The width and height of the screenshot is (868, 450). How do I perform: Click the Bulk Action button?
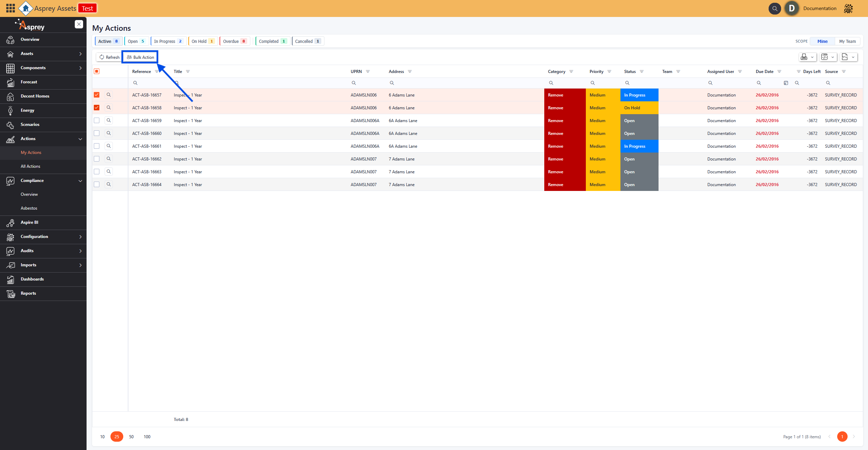140,57
